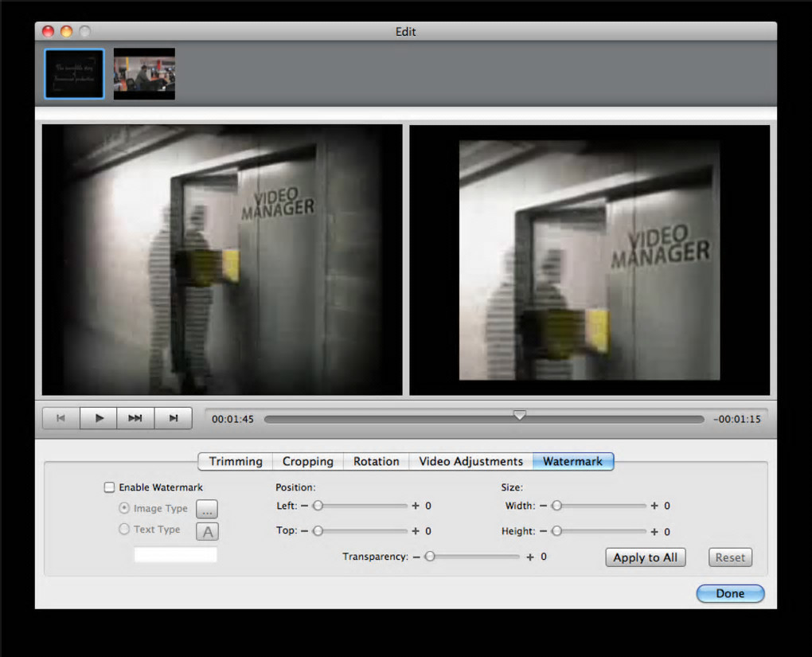Image resolution: width=812 pixels, height=657 pixels.
Task: Decrease the Width with minus
Action: [x=543, y=506]
